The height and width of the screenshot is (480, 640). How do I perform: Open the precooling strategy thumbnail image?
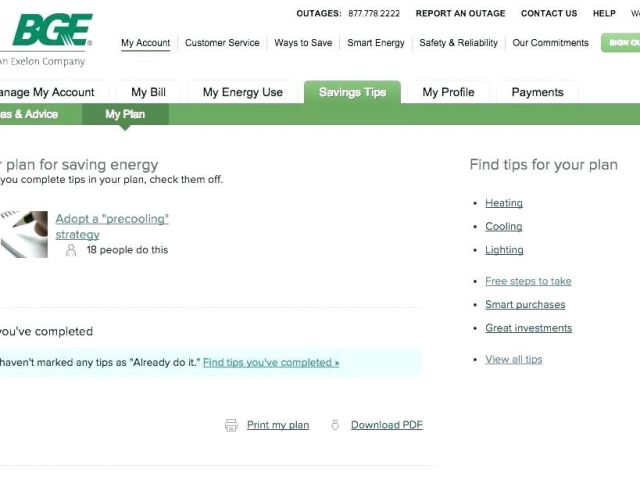tap(24, 234)
